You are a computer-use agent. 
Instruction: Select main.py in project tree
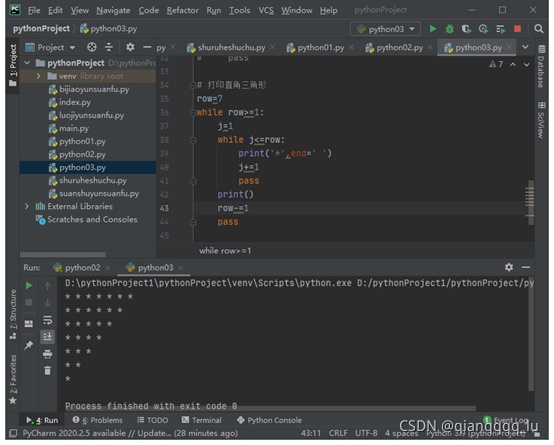73,128
